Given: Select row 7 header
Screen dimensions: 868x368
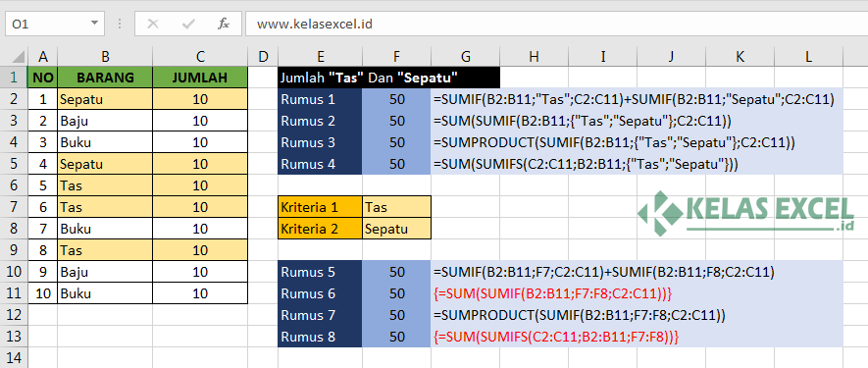Looking at the screenshot, I should click(14, 207).
